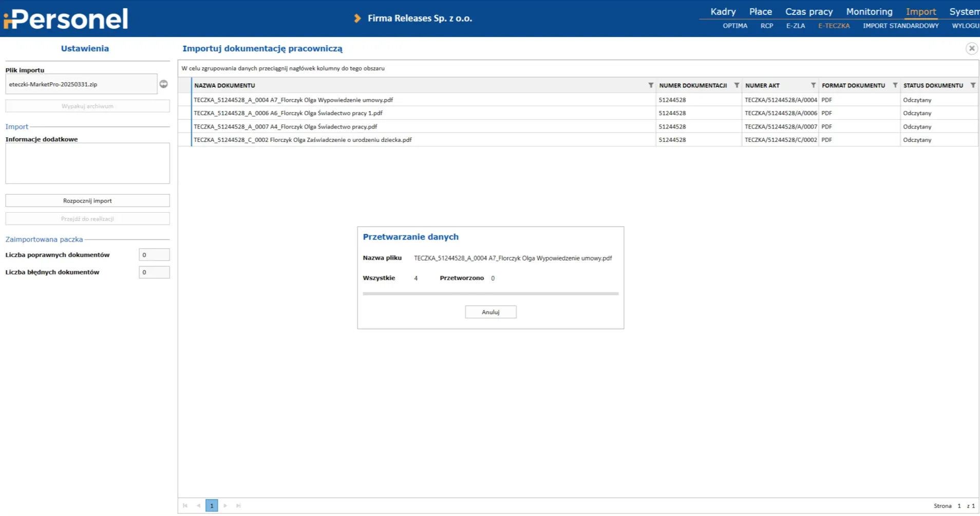Click Rozpocznij import button
This screenshot has height=516, width=980.
pos(87,201)
